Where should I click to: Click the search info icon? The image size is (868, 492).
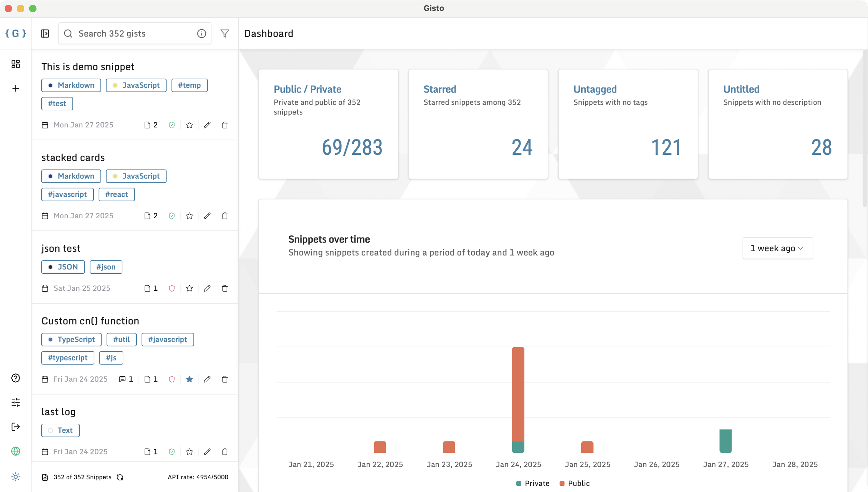[x=201, y=33]
